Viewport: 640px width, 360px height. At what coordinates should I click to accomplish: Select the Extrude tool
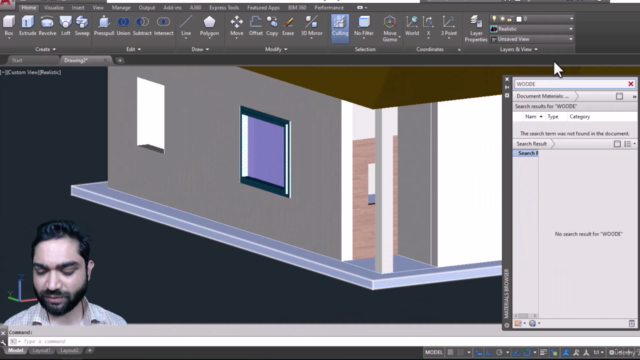28,25
